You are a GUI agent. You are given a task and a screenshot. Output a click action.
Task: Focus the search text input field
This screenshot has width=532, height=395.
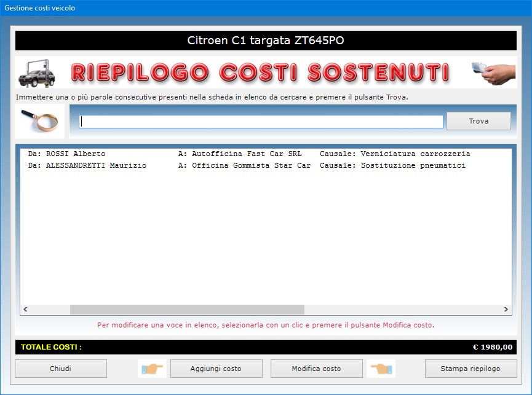tap(261, 122)
